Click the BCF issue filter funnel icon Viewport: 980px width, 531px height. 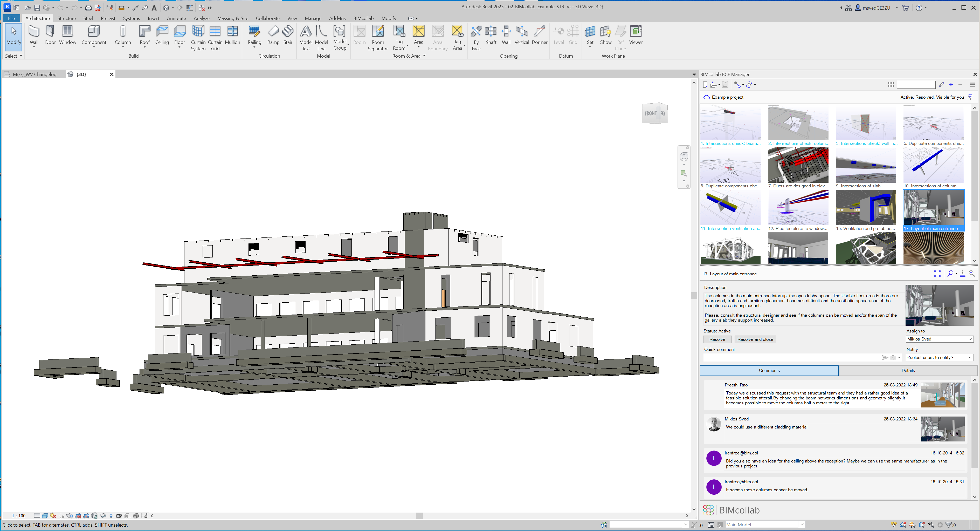point(970,97)
